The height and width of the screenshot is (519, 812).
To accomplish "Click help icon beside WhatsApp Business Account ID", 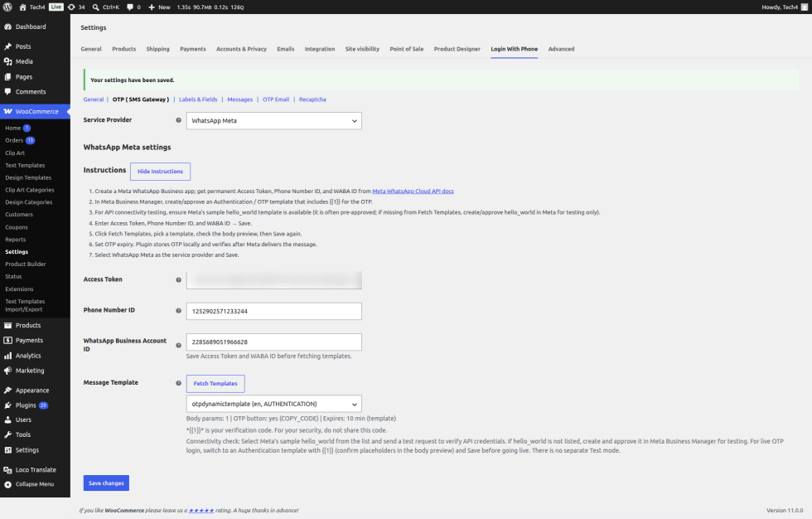I will [x=179, y=346].
